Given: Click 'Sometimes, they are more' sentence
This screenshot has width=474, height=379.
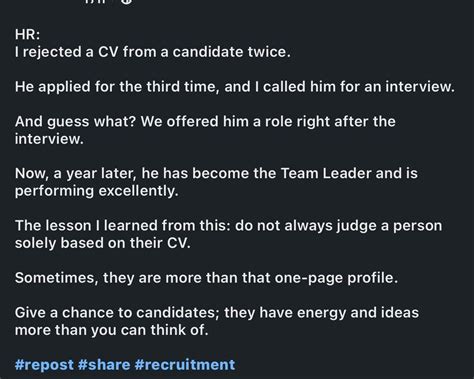Looking at the screenshot, I should [x=206, y=278].
